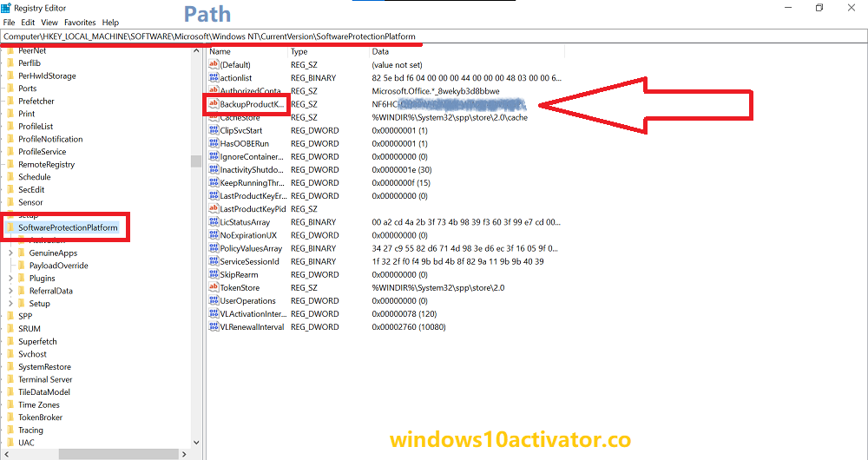Select the ServiceSessionId binary icon
The image size is (868, 460).
[214, 261]
